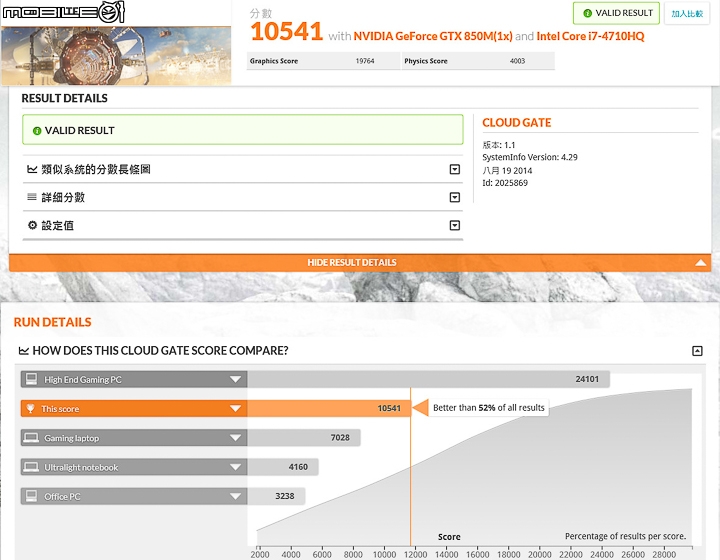Click the chart icon beside 類似系統的分數長條圖
The width and height of the screenshot is (720, 560).
tap(32, 169)
